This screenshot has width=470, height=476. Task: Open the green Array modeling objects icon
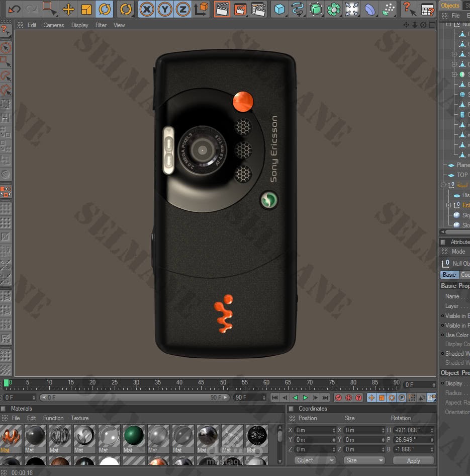pyautogui.click(x=334, y=9)
